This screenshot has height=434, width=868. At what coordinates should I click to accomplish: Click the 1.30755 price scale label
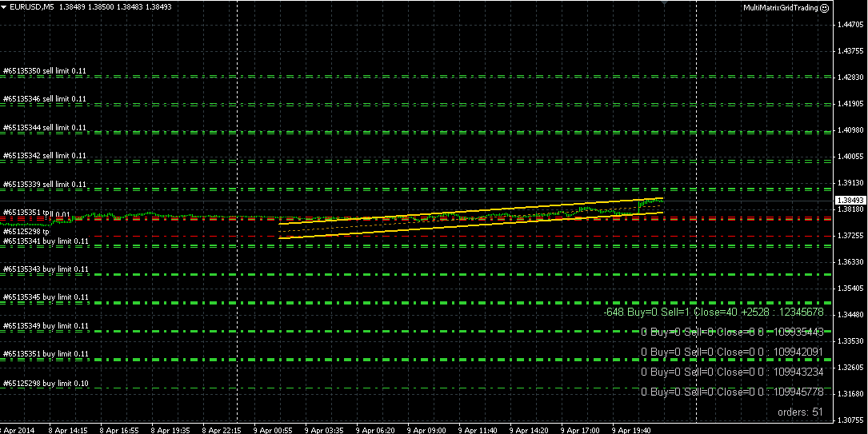coord(851,420)
